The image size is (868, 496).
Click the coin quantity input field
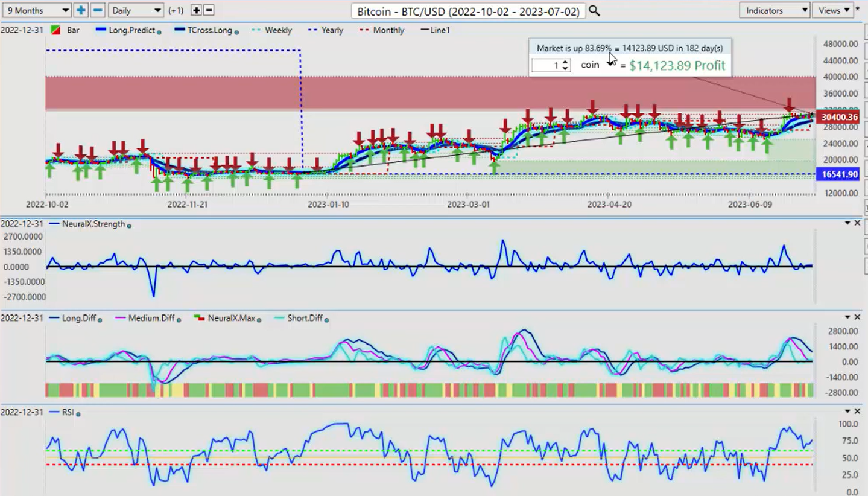546,65
